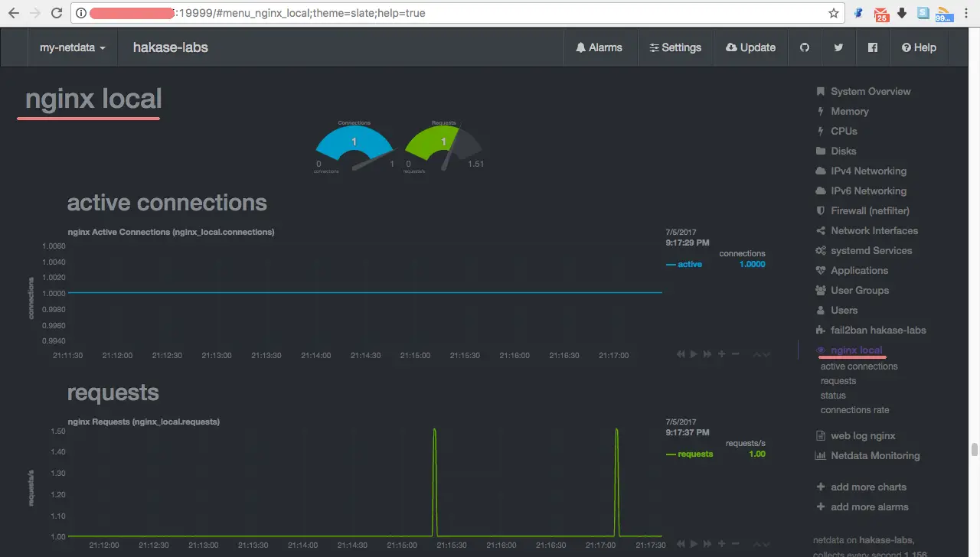
Task: Open web log nginx section
Action: [x=855, y=435]
